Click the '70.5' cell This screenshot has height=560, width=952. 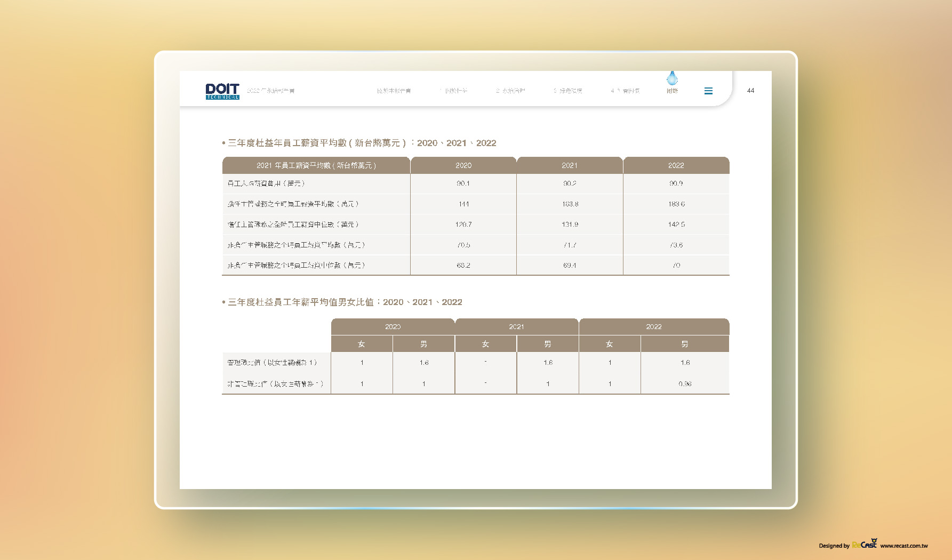pos(463,245)
